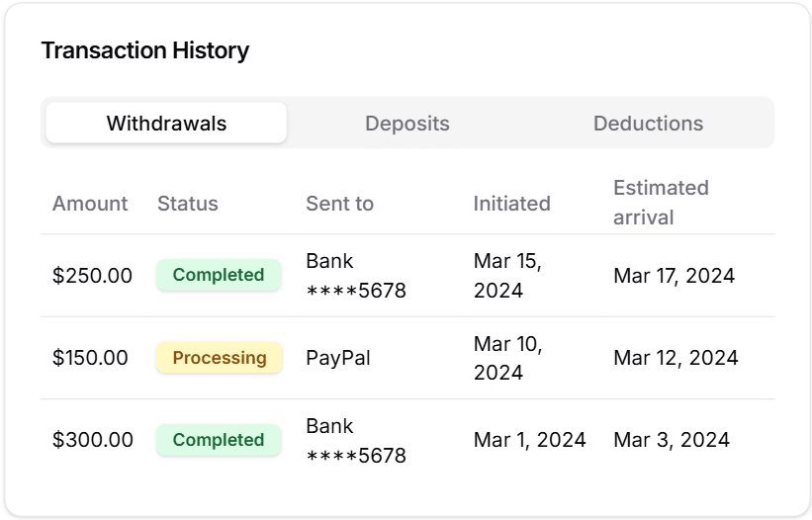812x520 pixels.
Task: Click the Processing status badge
Action: [220, 358]
